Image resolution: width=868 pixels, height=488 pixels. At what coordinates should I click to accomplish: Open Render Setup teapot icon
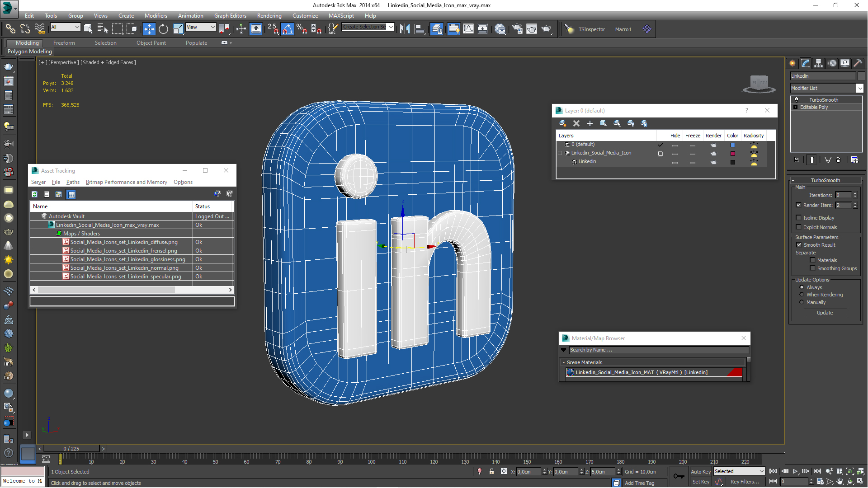517,29
